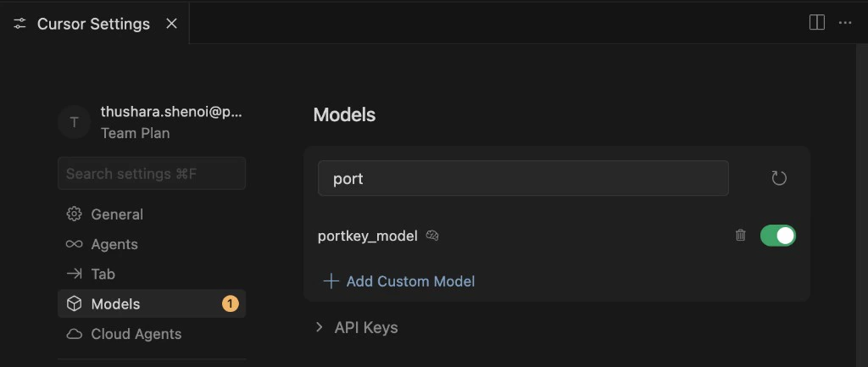Viewport: 868px width, 367px height.
Task: Open the more actions ellipsis menu
Action: [844, 23]
